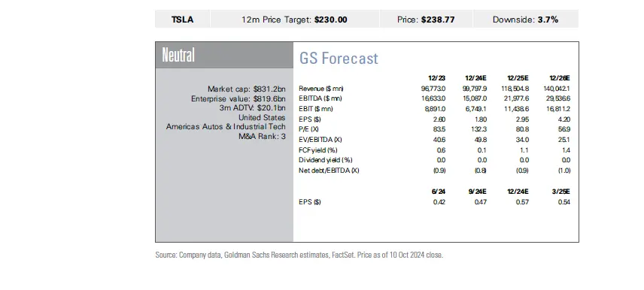The height and width of the screenshot is (290, 644).
Task: Select the Downside 3.7% cell
Action: point(526,20)
